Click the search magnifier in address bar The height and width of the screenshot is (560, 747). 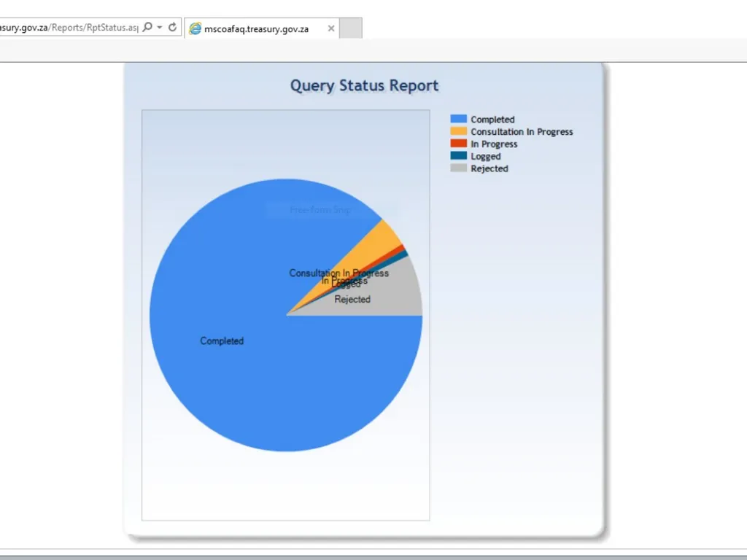tap(147, 27)
